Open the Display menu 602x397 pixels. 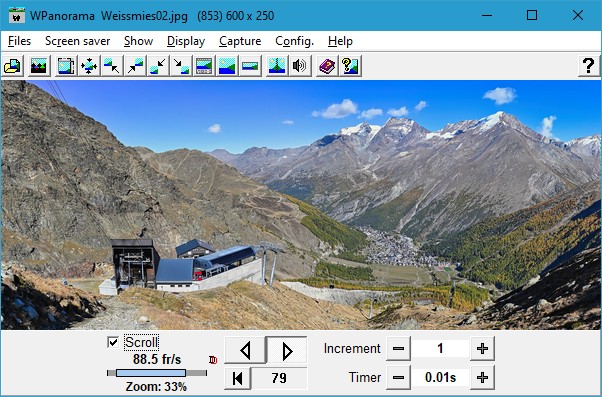tap(186, 41)
